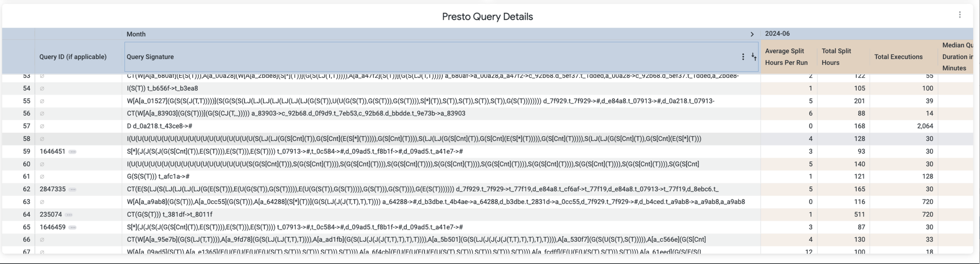Click the Total Split Hours column header
The width and height of the screenshot is (980, 264).
(836, 57)
